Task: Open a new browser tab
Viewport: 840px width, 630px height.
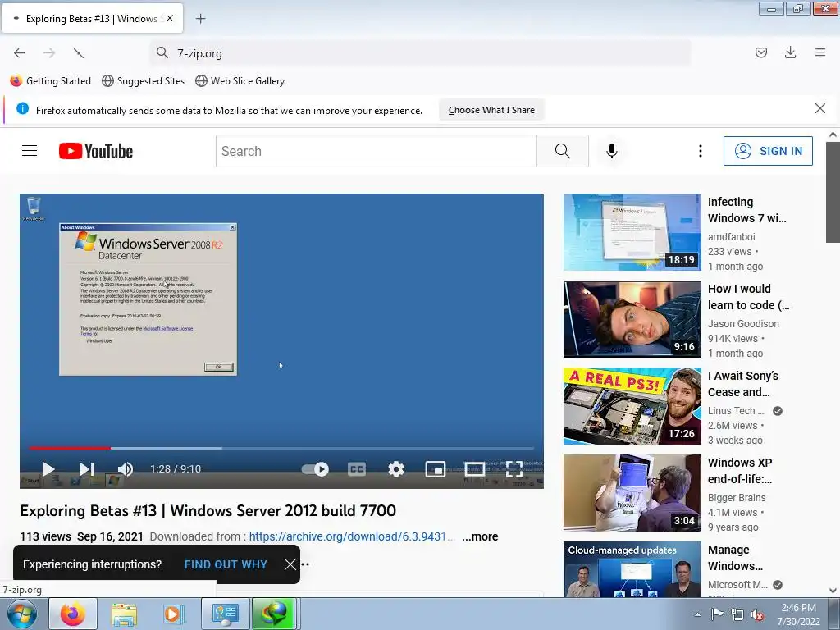Action: 200,19
